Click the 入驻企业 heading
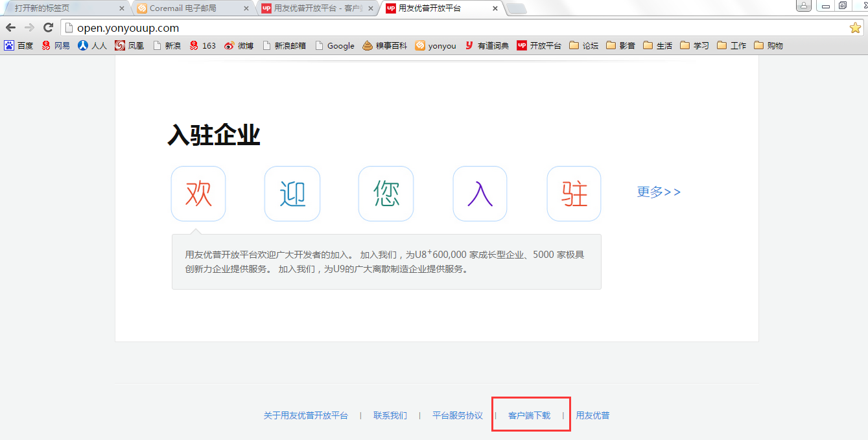This screenshot has height=440, width=868. pyautogui.click(x=214, y=135)
